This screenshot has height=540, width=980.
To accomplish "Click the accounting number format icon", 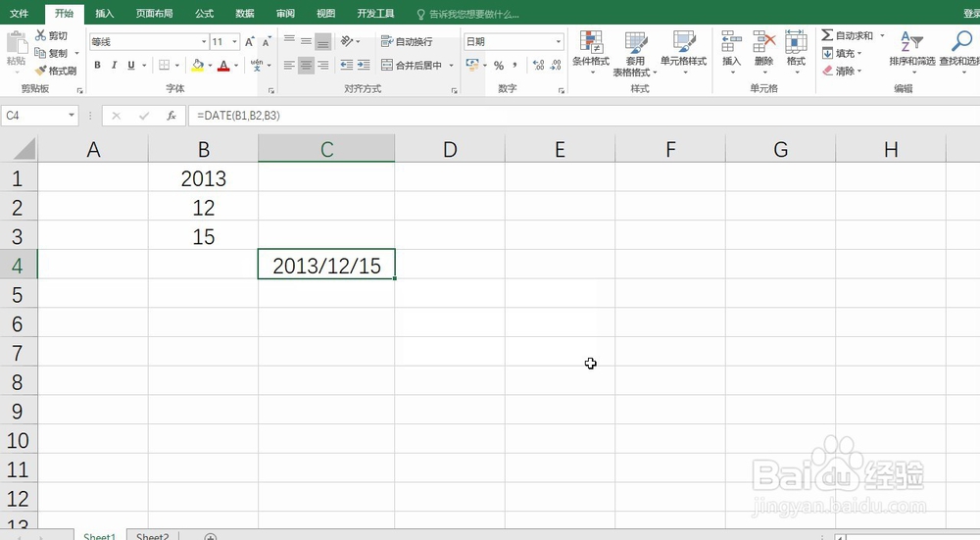I will 472,65.
